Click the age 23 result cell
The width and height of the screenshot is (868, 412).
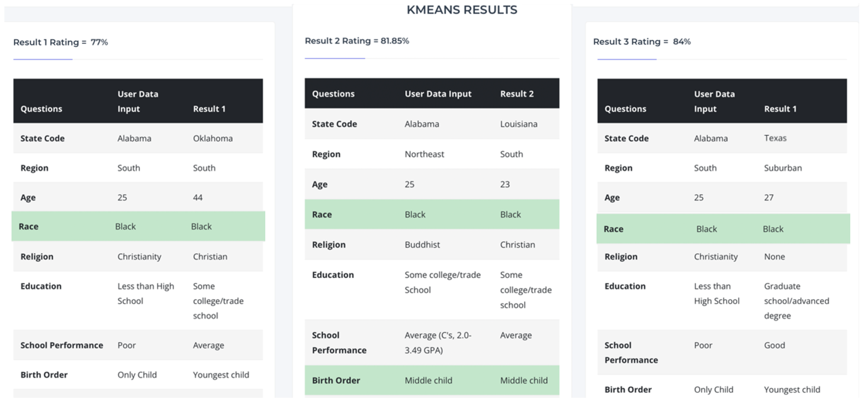(505, 184)
